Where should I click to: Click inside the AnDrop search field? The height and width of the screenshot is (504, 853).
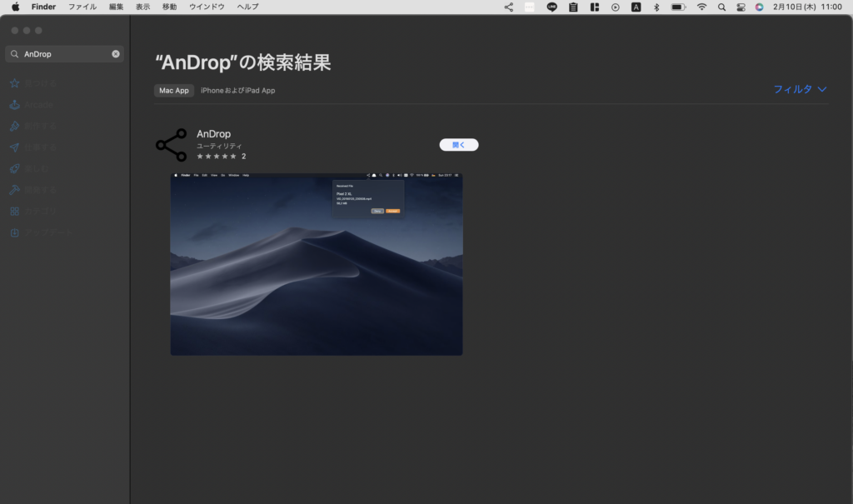[65, 54]
